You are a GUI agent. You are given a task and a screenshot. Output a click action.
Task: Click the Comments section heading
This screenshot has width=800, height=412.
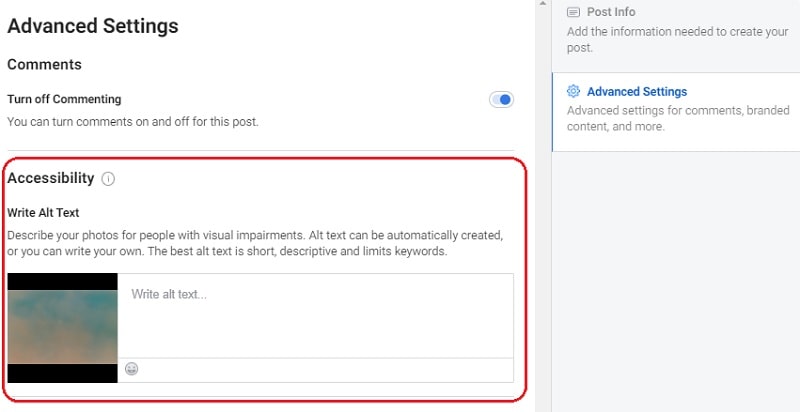point(45,65)
